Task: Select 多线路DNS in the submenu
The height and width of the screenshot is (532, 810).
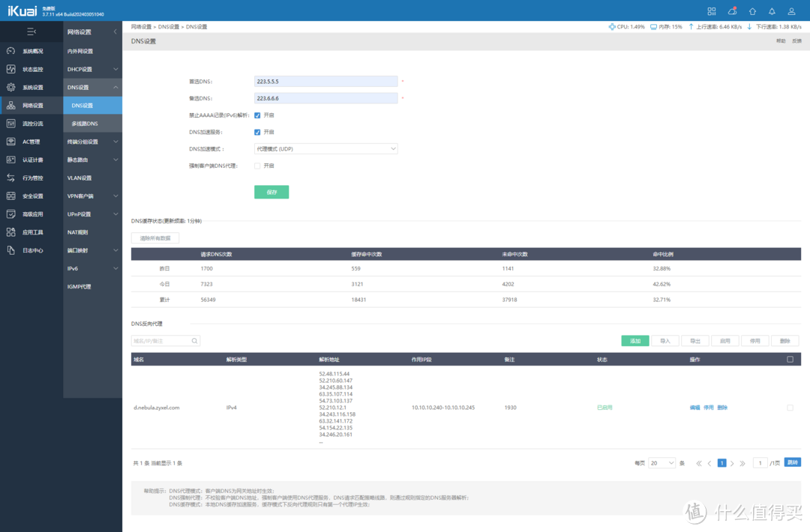Action: 85,124
